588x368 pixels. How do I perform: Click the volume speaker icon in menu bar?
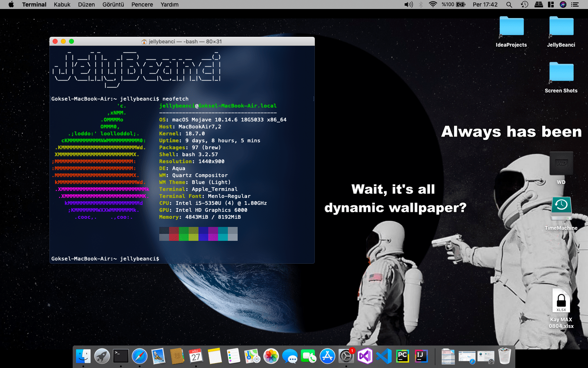point(408,4)
